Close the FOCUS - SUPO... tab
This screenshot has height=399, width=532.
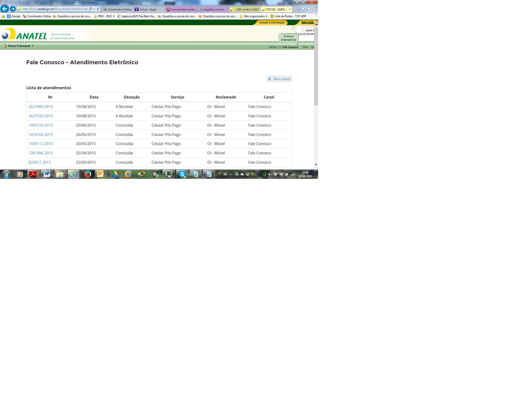pyautogui.click(x=290, y=9)
